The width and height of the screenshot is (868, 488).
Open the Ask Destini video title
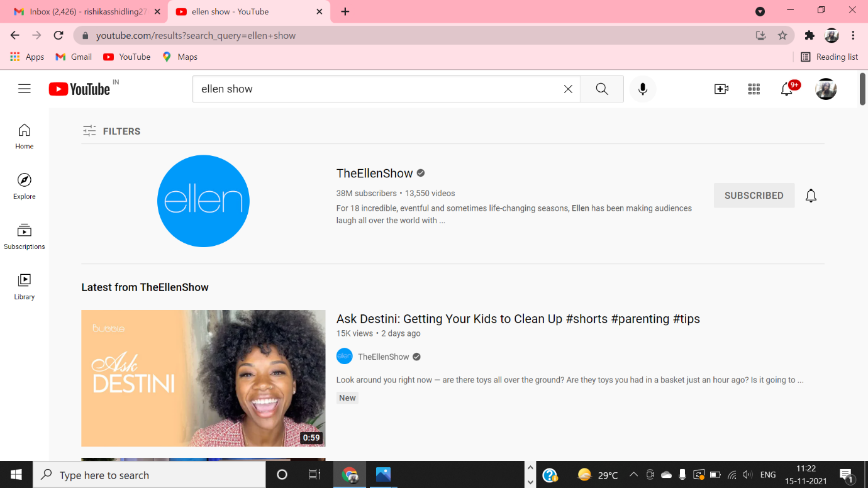tap(518, 319)
